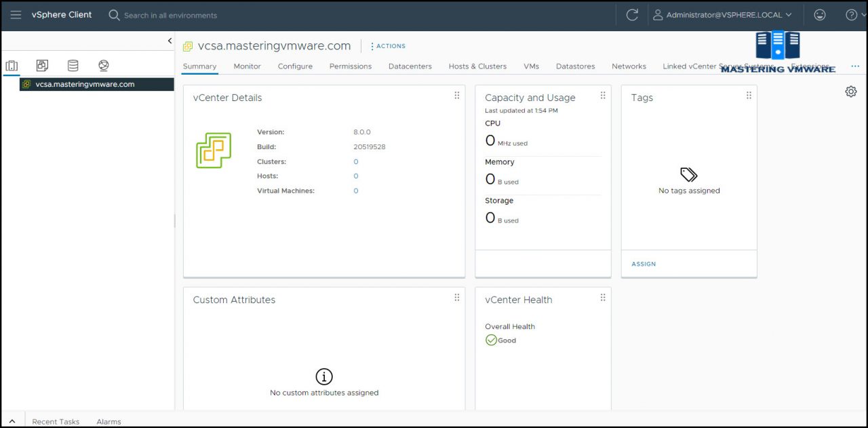This screenshot has width=868, height=428.
Task: Expand the bottom Recent Tasks panel
Action: coord(12,421)
